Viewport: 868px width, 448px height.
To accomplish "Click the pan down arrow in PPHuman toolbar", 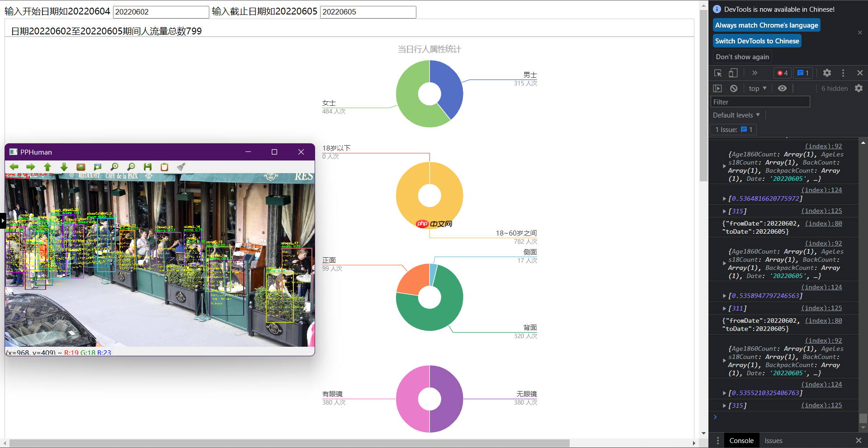I will click(x=64, y=167).
